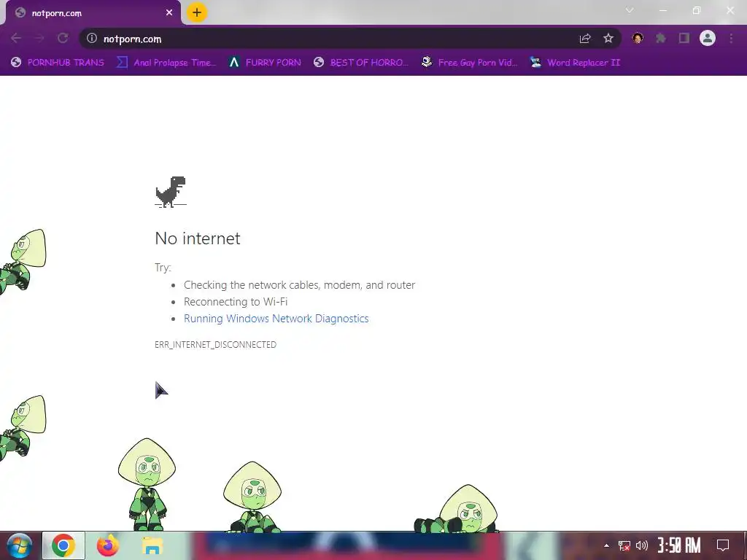Image resolution: width=747 pixels, height=560 pixels.
Task: Open the BEST OF HORRO... bookmark
Action: [360, 63]
